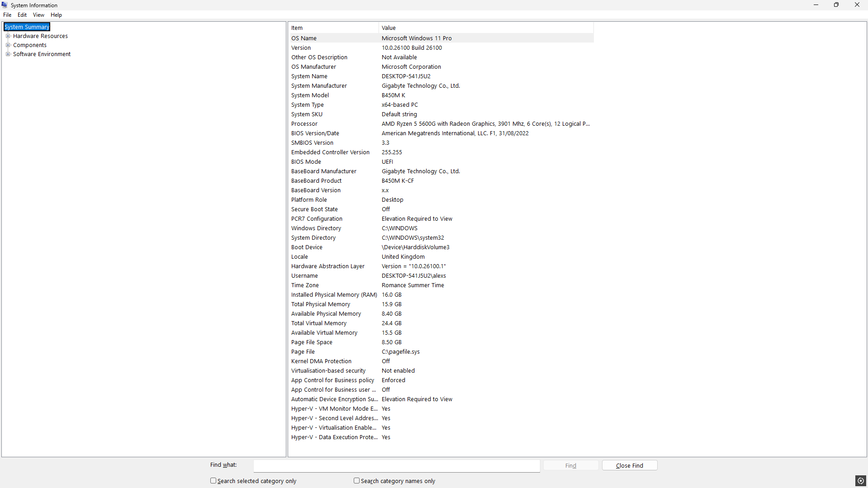Viewport: 868px width, 488px height.
Task: Select the Total Physical Memory row
Action: 441,304
